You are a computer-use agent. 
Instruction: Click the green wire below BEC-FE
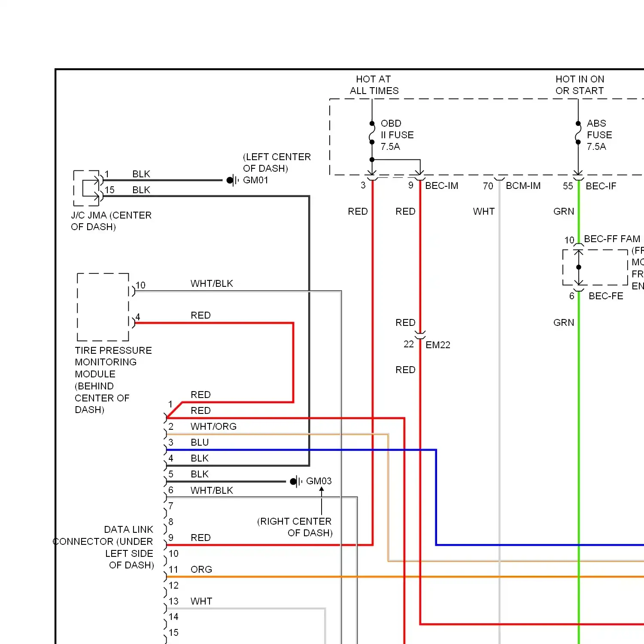point(579,468)
